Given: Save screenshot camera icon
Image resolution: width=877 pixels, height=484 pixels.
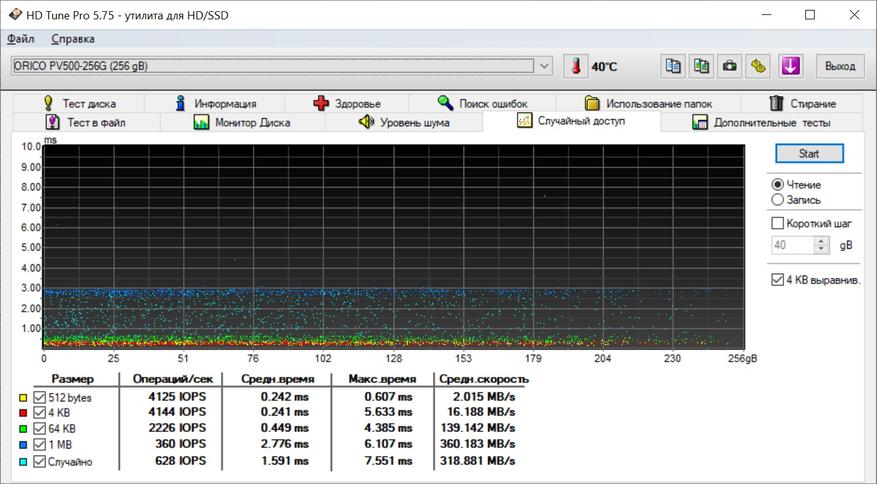Looking at the screenshot, I should [729, 66].
